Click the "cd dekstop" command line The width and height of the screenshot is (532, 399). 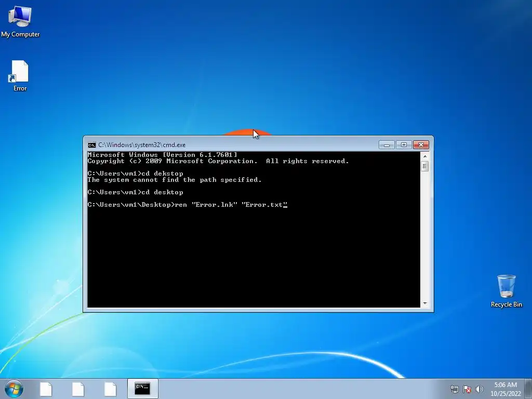click(136, 174)
